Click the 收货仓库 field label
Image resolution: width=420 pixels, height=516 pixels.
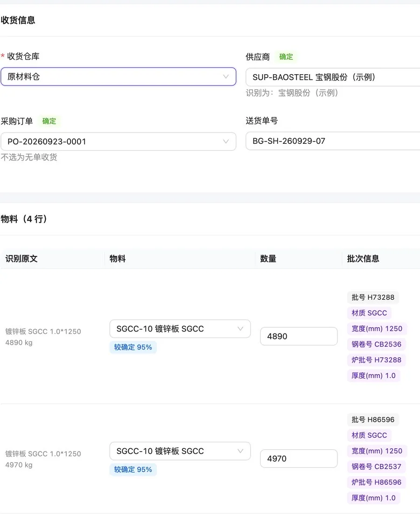point(23,57)
